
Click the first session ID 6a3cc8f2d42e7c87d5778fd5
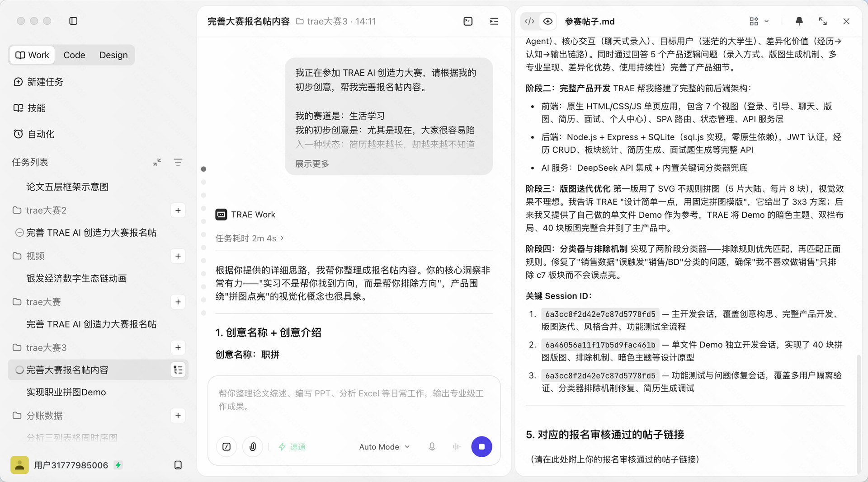[x=600, y=314]
